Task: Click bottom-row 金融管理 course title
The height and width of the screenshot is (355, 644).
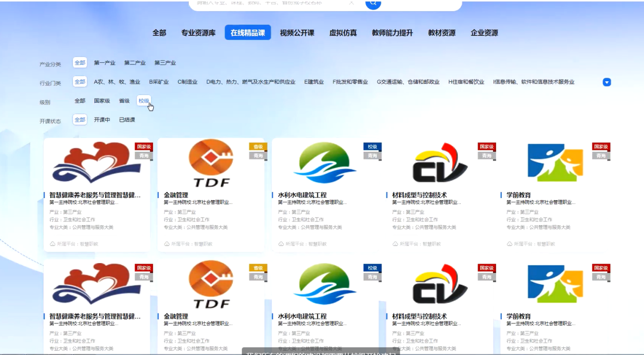Action: pyautogui.click(x=176, y=316)
